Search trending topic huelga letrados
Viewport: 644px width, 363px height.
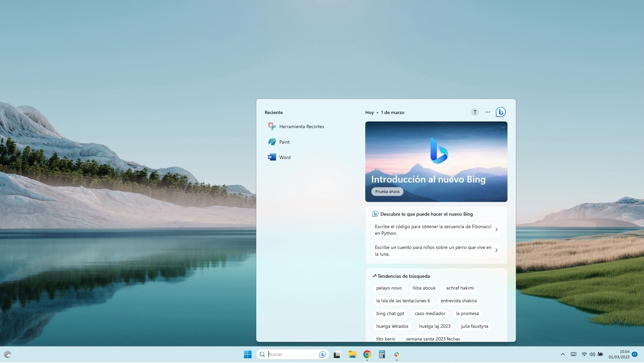click(392, 326)
